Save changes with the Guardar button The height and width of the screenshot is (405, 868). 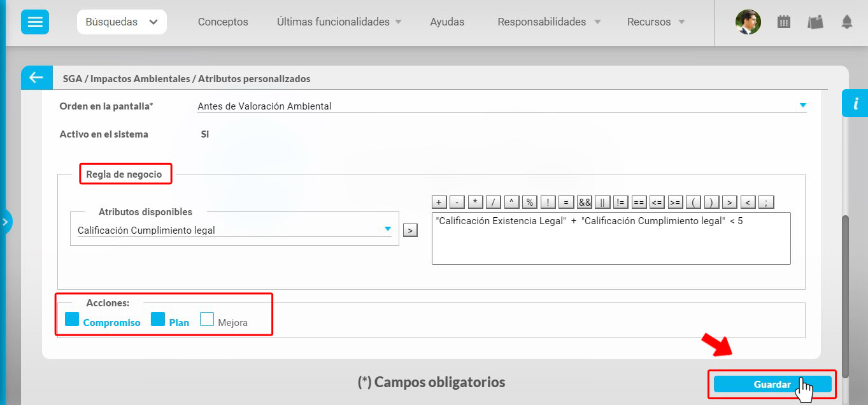coord(772,384)
